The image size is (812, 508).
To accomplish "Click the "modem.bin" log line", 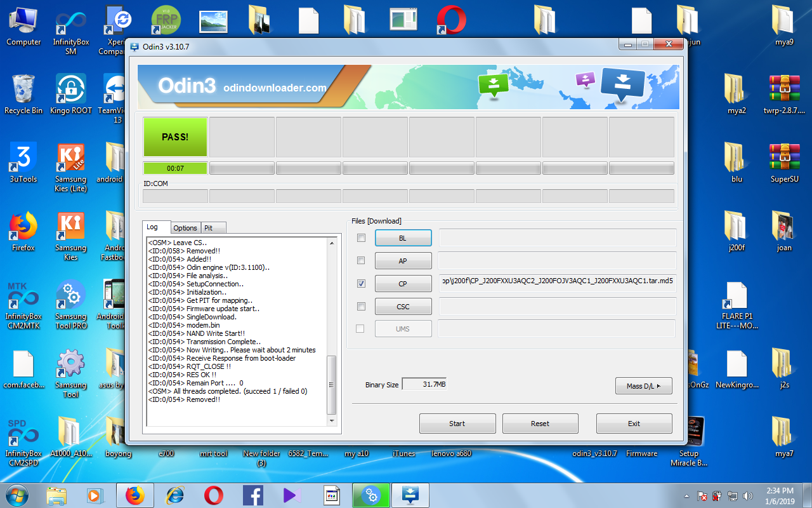I will [184, 325].
